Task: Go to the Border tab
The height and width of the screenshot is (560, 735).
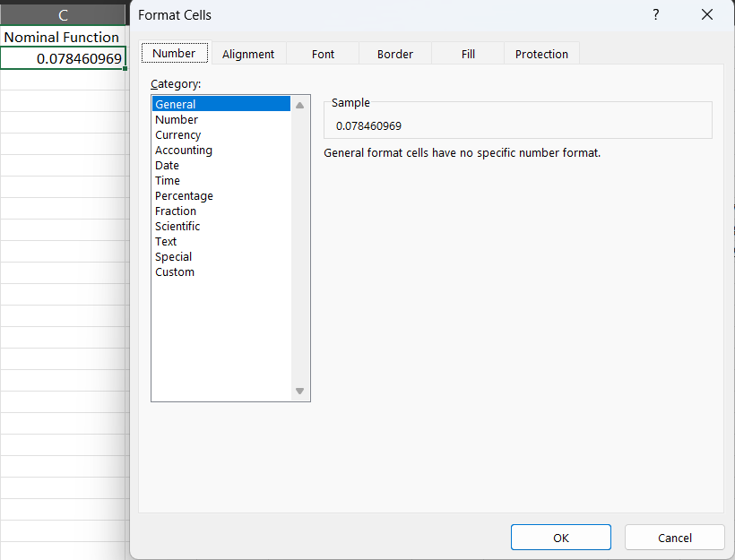Action: click(x=395, y=54)
